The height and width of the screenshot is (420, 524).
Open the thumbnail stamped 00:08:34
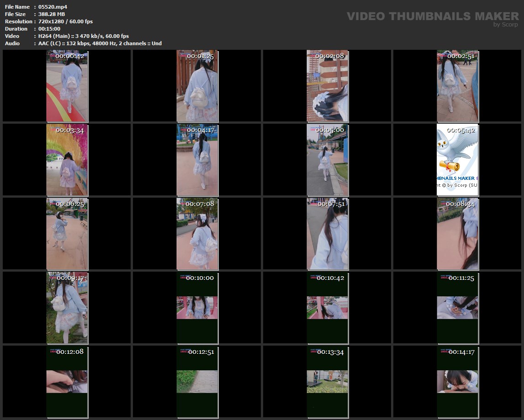click(457, 234)
